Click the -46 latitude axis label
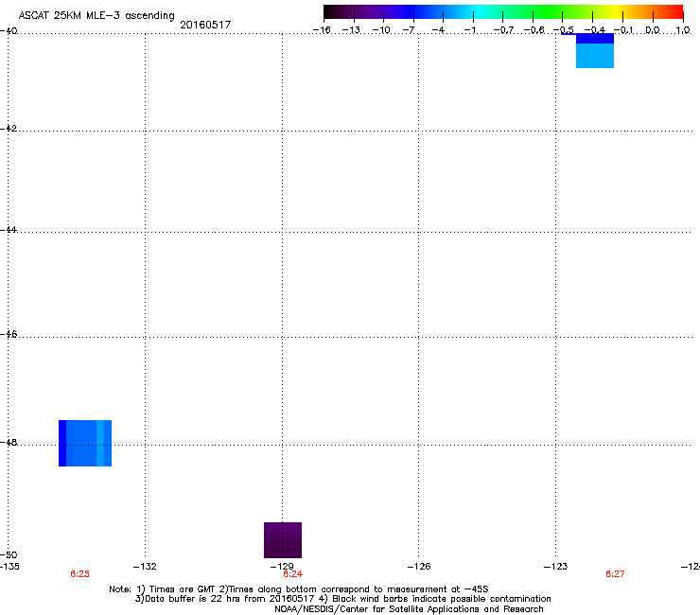 (x=9, y=334)
